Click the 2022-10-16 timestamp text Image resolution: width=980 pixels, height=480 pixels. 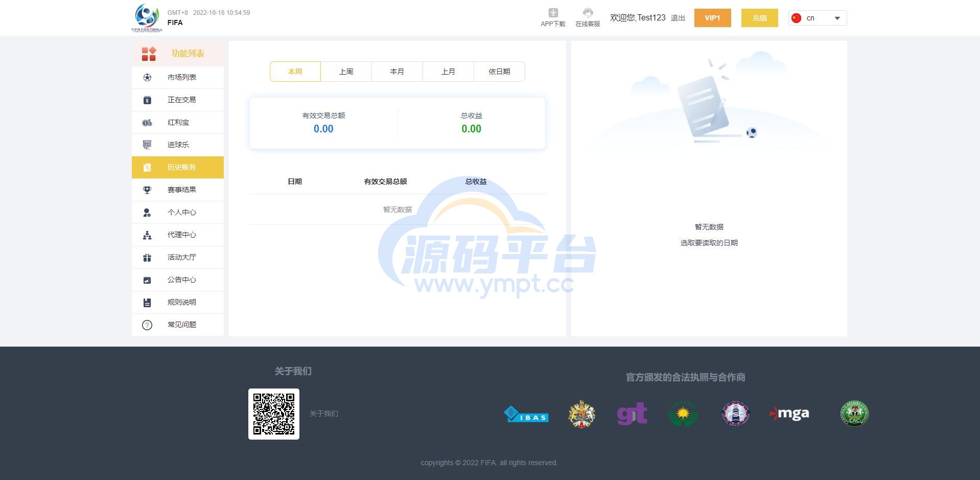[221, 13]
